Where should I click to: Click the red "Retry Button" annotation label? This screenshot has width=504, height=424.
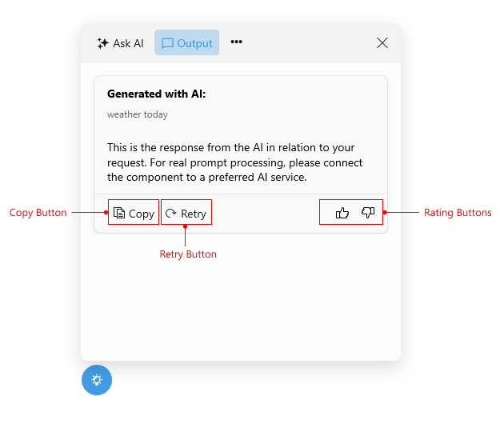[x=188, y=254]
